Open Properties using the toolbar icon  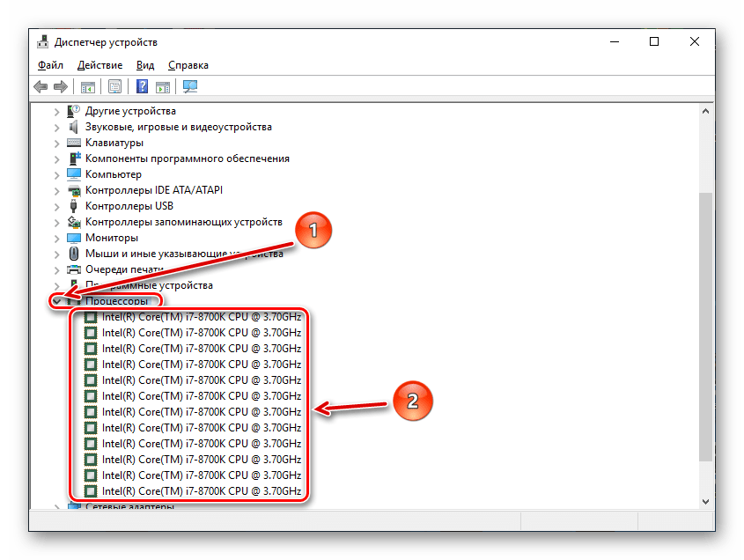(114, 87)
